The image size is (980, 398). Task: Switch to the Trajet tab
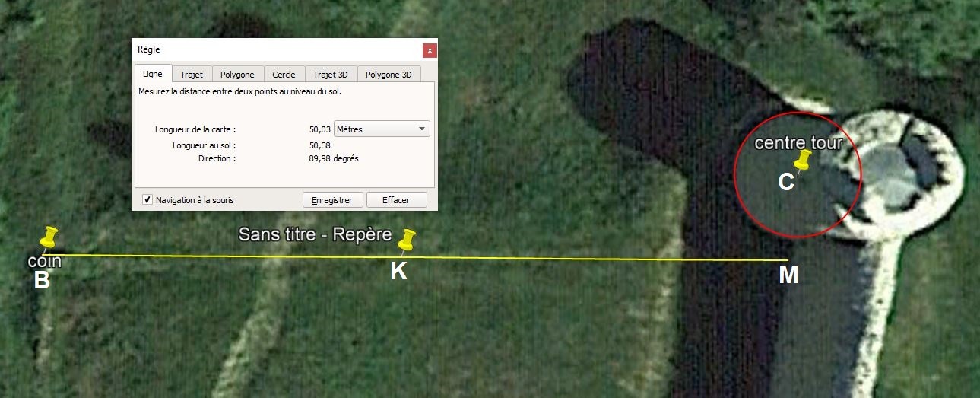192,74
